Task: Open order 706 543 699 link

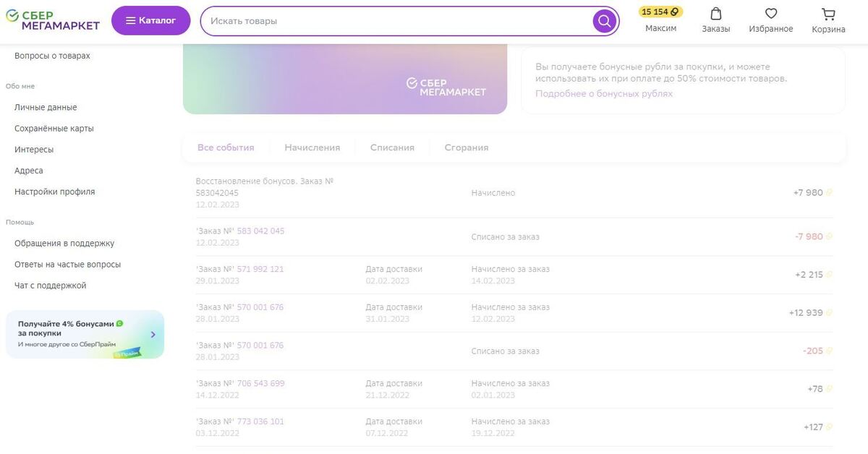Action: tap(260, 383)
